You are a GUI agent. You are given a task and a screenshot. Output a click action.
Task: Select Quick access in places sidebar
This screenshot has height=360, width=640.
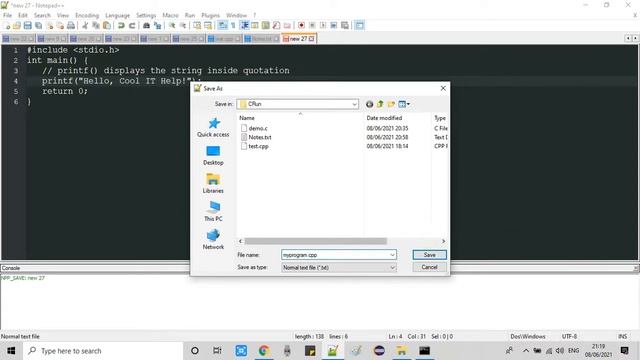pos(213,127)
